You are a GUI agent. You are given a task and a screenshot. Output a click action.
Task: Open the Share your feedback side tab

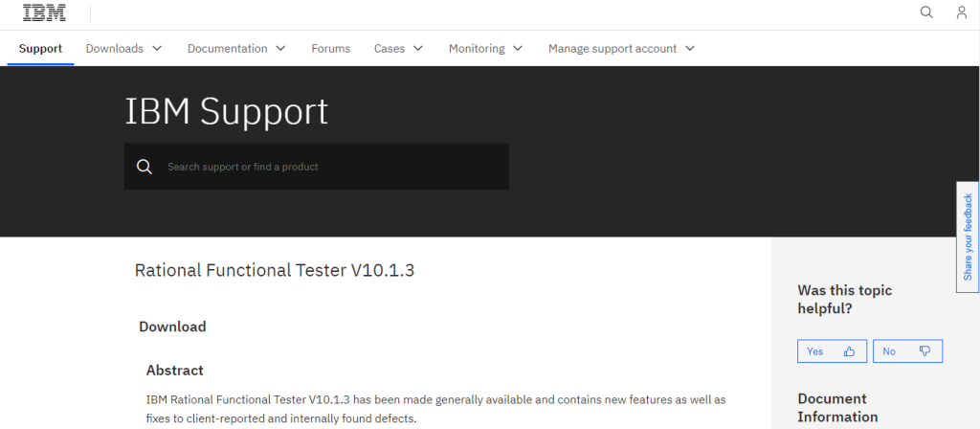[968, 237]
